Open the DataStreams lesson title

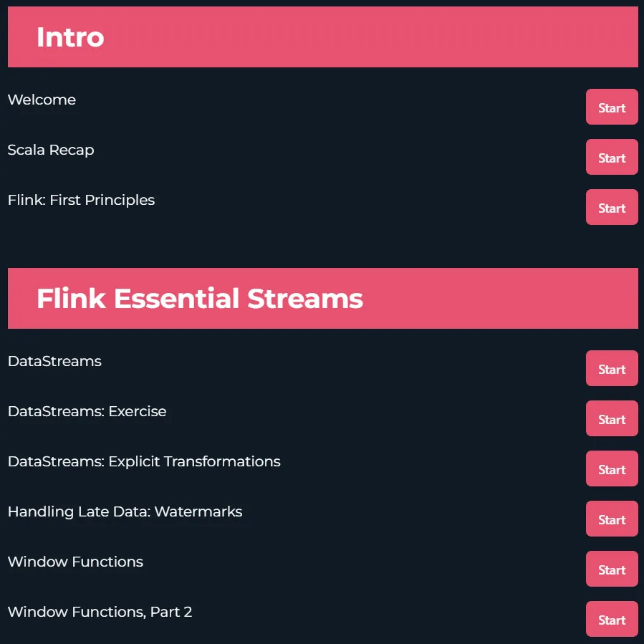click(x=54, y=362)
